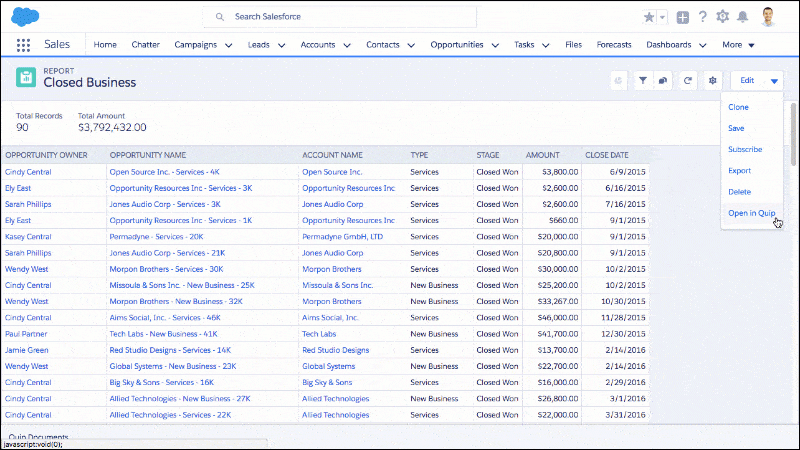Click the disabled chart toggle icon
This screenshot has height=450, width=800.
(x=618, y=80)
